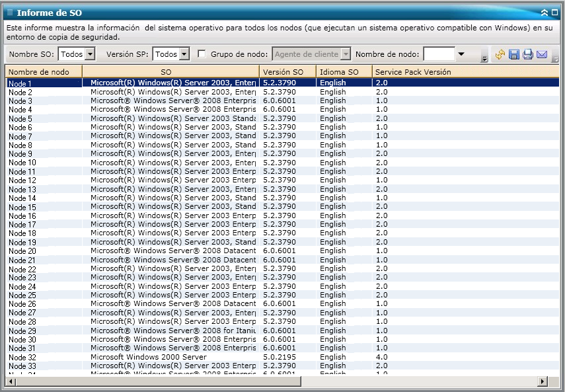Sort by Nombre de nodo column header
Viewport: 565px width, 392px height.
click(44, 71)
